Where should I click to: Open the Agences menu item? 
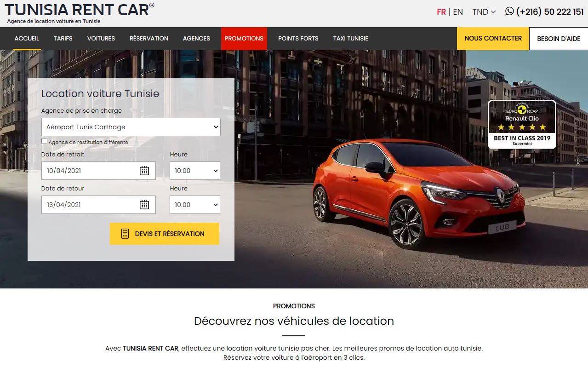click(196, 39)
